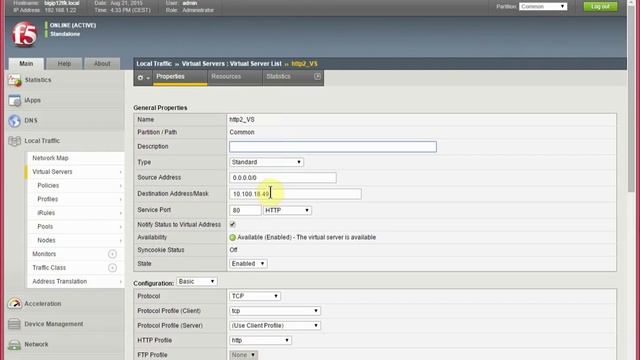Click inside the Description field
The width and height of the screenshot is (640, 360).
click(x=333, y=147)
